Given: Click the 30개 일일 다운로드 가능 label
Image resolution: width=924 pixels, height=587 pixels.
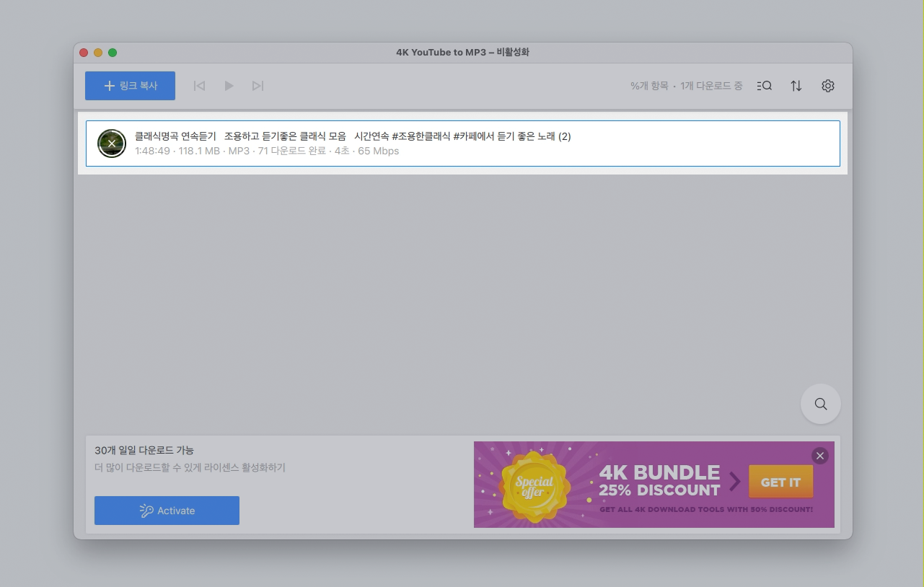Looking at the screenshot, I should click(144, 450).
